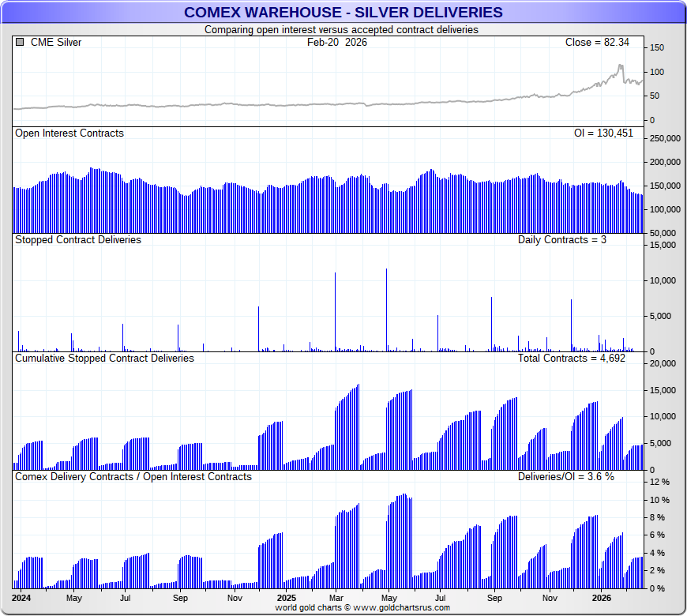The height and width of the screenshot is (616, 687).
Task: Click 'Comex Delivery Contracts / Open Interest Contracts' heading
Action: pyautogui.click(x=133, y=477)
